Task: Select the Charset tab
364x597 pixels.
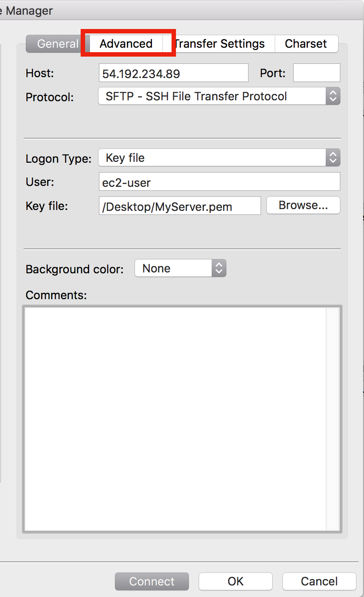Action: (306, 43)
